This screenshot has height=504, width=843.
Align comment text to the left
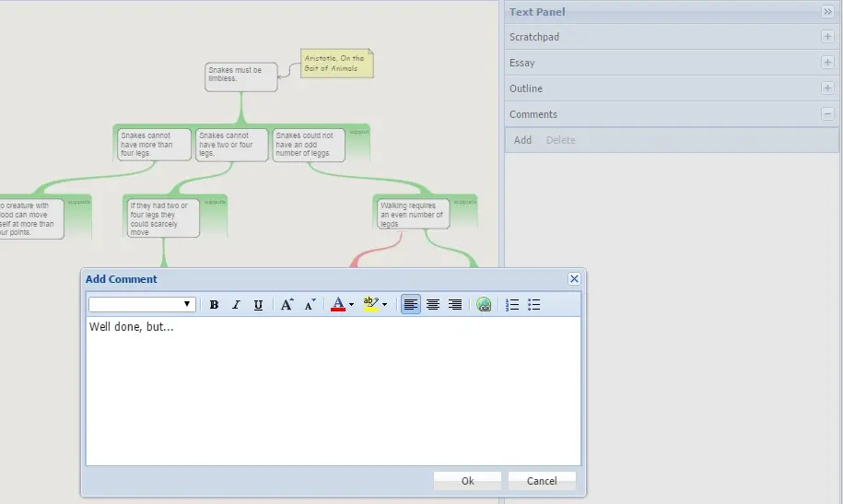coord(411,305)
